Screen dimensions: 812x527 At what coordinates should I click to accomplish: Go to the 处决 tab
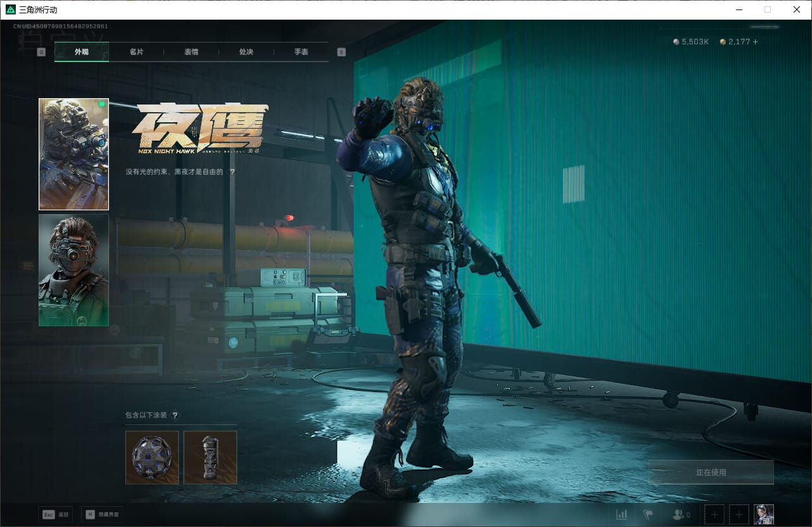click(x=246, y=52)
